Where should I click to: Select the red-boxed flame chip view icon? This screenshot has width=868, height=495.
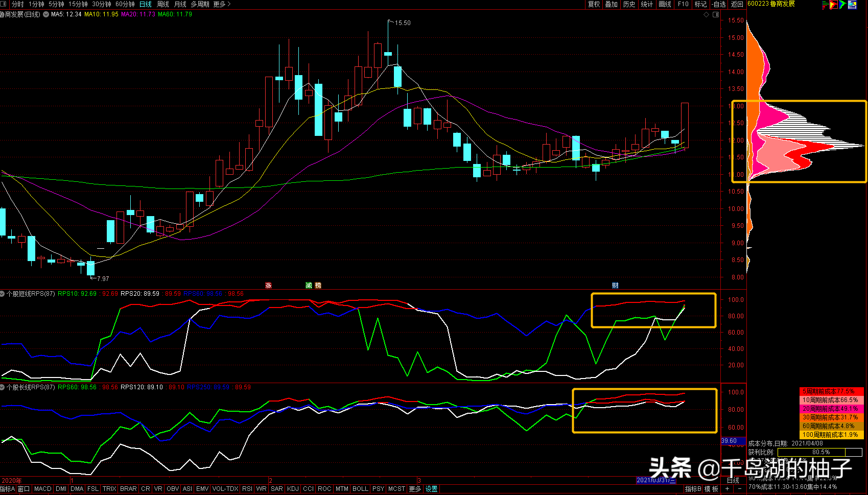[x=834, y=5]
